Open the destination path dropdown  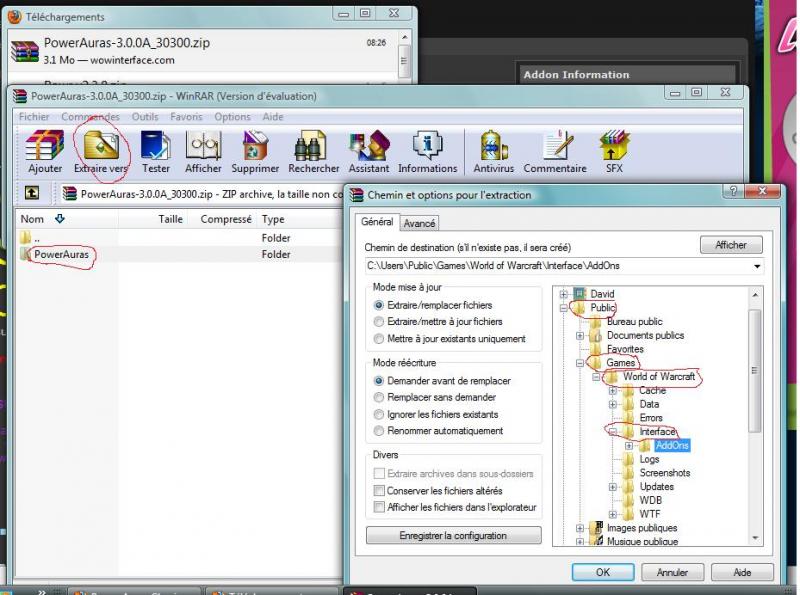pos(757,266)
